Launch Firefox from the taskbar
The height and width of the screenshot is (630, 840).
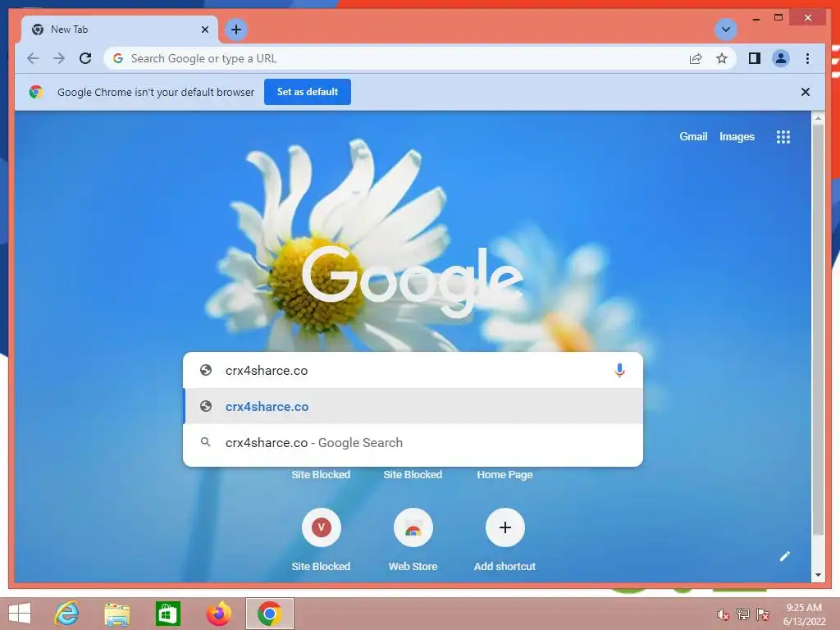tap(218, 614)
